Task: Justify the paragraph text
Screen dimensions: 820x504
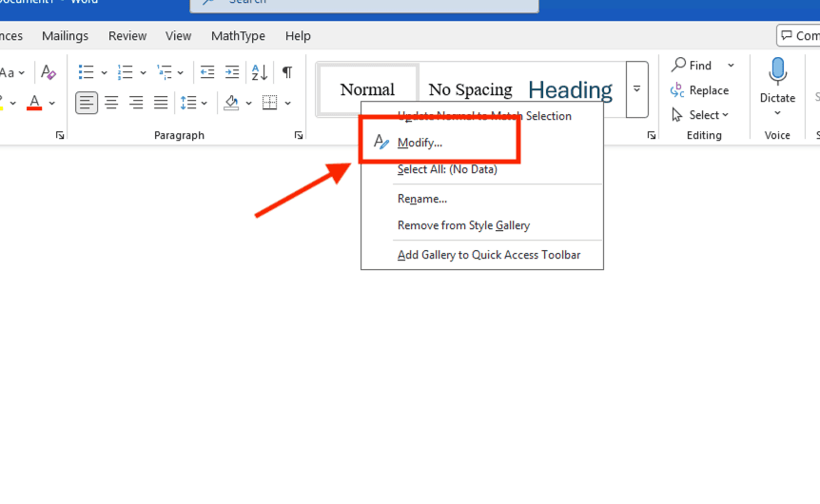Action: coord(161,103)
